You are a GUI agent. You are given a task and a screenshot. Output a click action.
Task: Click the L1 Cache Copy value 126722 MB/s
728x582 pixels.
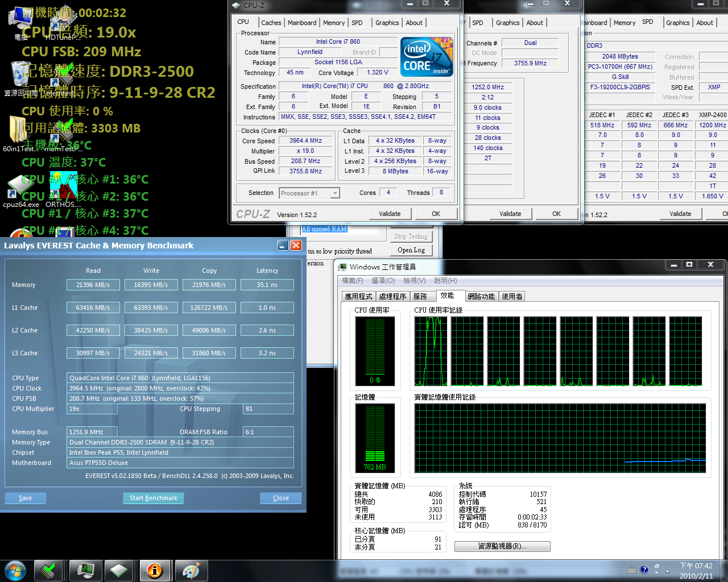[x=209, y=307]
